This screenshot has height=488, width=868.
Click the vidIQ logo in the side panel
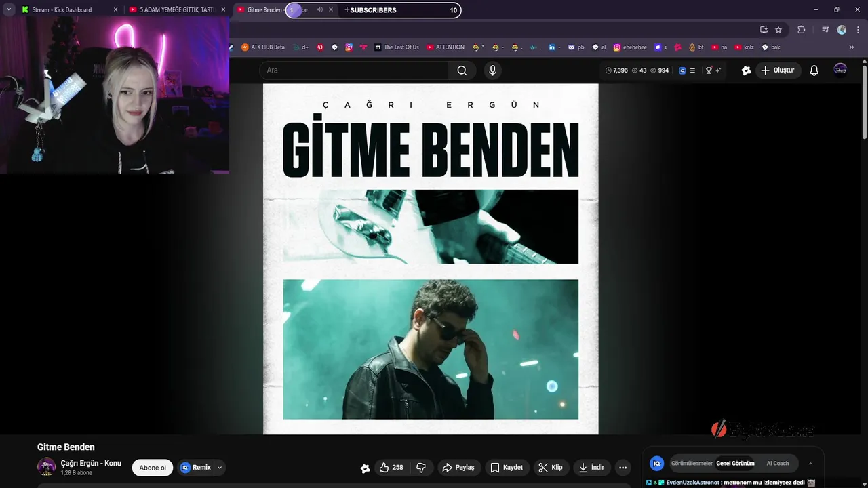pyautogui.click(x=656, y=464)
